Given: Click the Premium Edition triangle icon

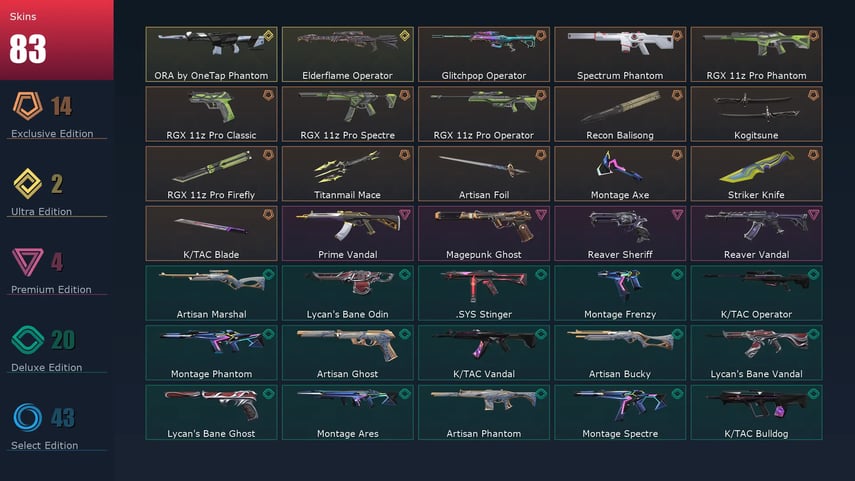Looking at the screenshot, I should click(x=27, y=262).
